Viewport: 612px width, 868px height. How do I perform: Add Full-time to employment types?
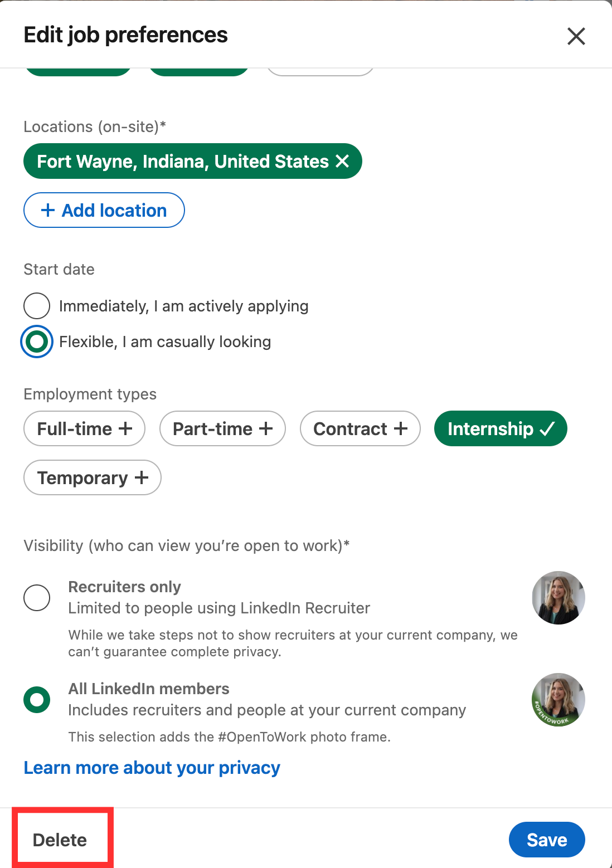(x=84, y=428)
